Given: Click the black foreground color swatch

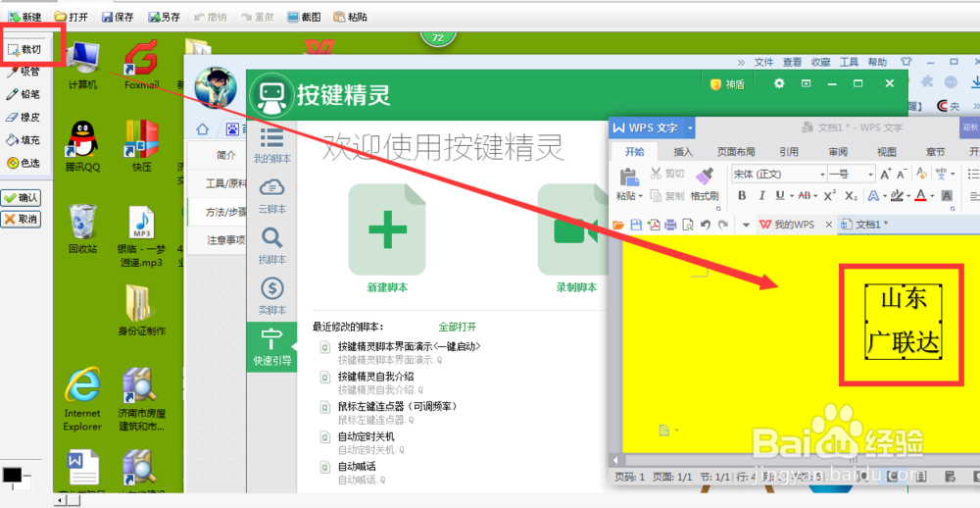Looking at the screenshot, I should (x=12, y=475).
